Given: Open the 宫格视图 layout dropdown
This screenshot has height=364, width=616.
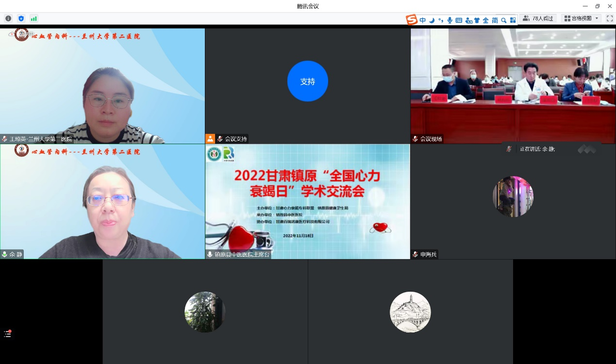Looking at the screenshot, I should (x=581, y=18).
